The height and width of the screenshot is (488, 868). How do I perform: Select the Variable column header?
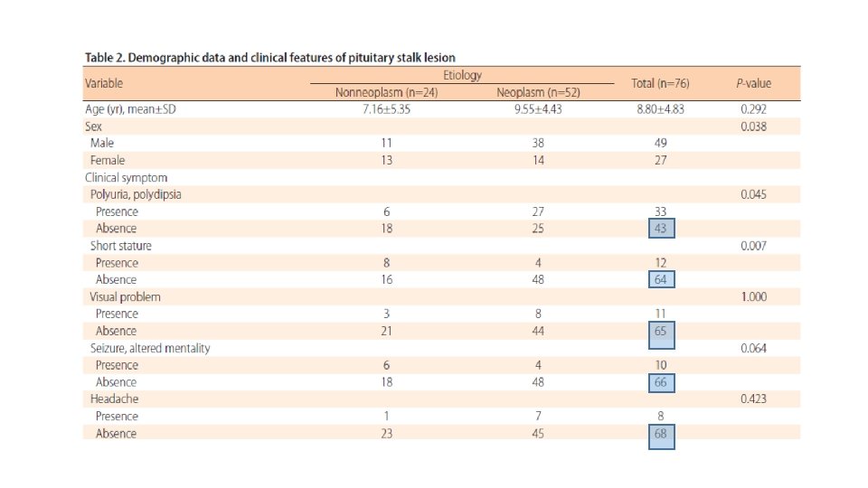(104, 83)
